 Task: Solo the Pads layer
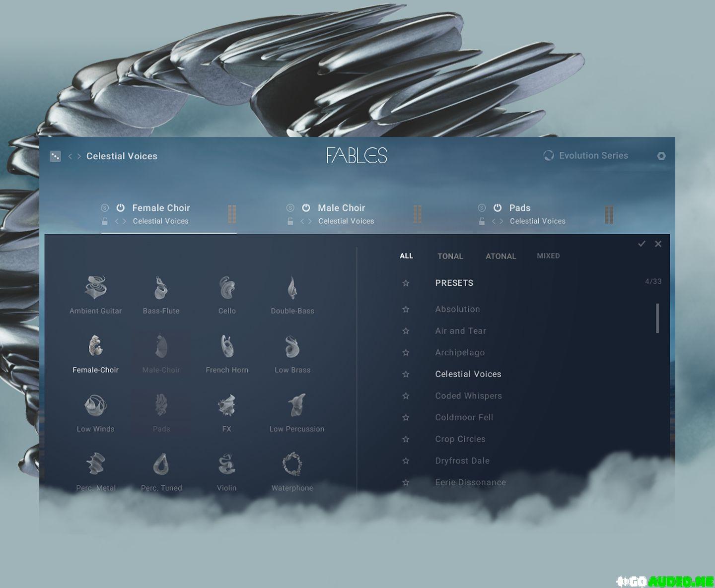tap(482, 208)
